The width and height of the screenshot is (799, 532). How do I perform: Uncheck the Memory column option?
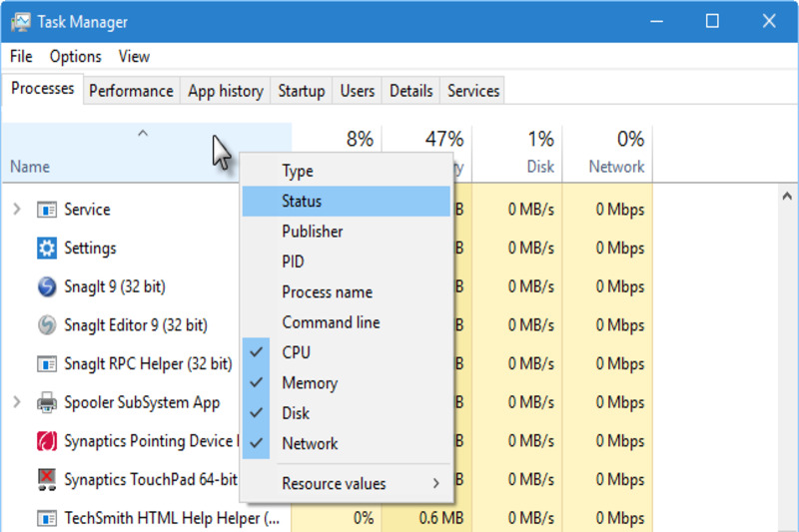[x=309, y=383]
